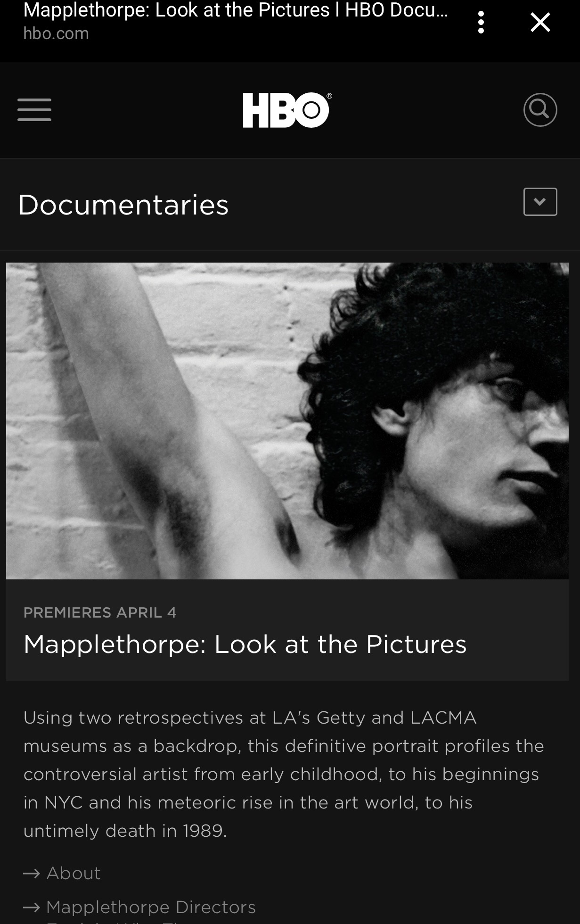This screenshot has height=924, width=580.
Task: Follow the About link
Action: point(74,874)
